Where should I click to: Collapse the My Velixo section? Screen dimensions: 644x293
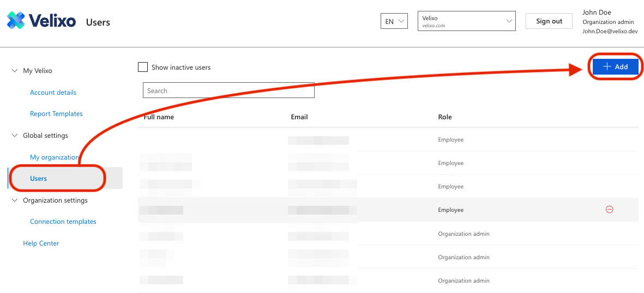(x=15, y=71)
